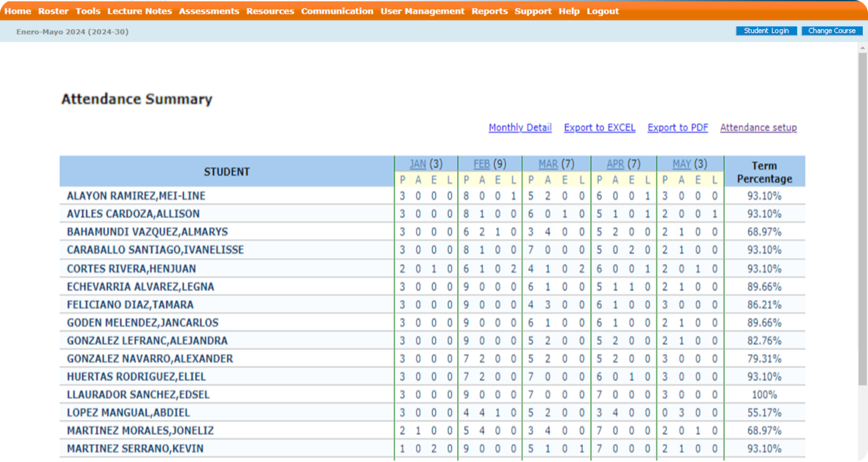This screenshot has height=462, width=868.
Task: Click the Change Course button
Action: (x=832, y=31)
